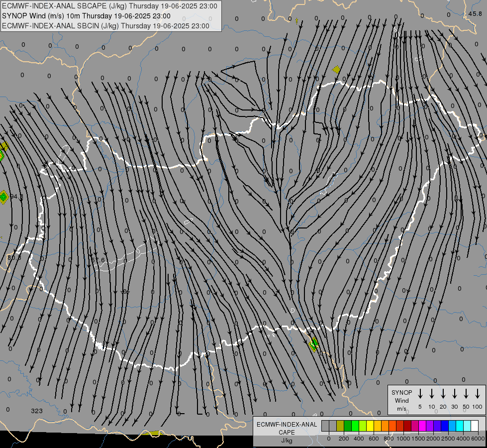Click the 1000 tick label in CAPE legend
Image resolution: width=487 pixels, height=448 pixels.
[x=403, y=439]
